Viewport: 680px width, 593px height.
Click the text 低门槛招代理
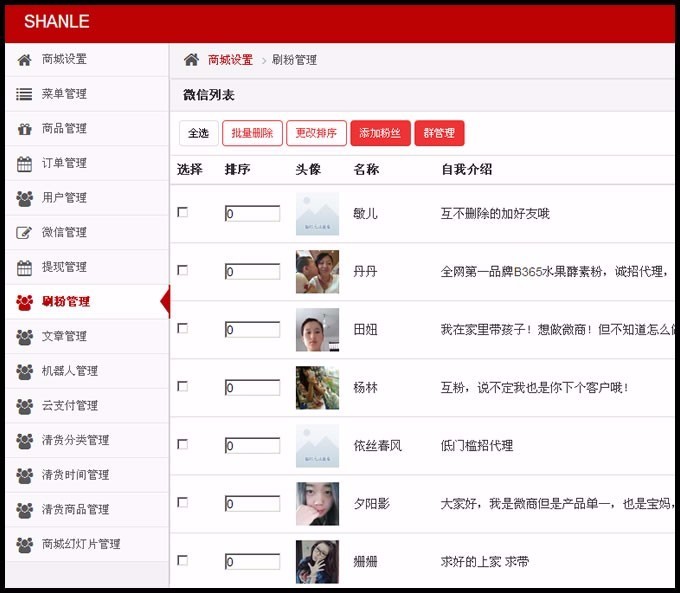[x=477, y=446]
